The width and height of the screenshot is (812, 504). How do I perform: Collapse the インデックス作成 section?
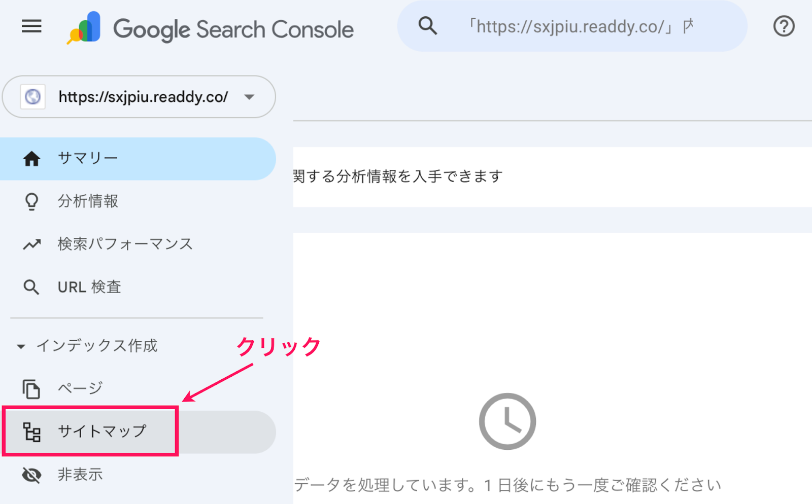21,346
